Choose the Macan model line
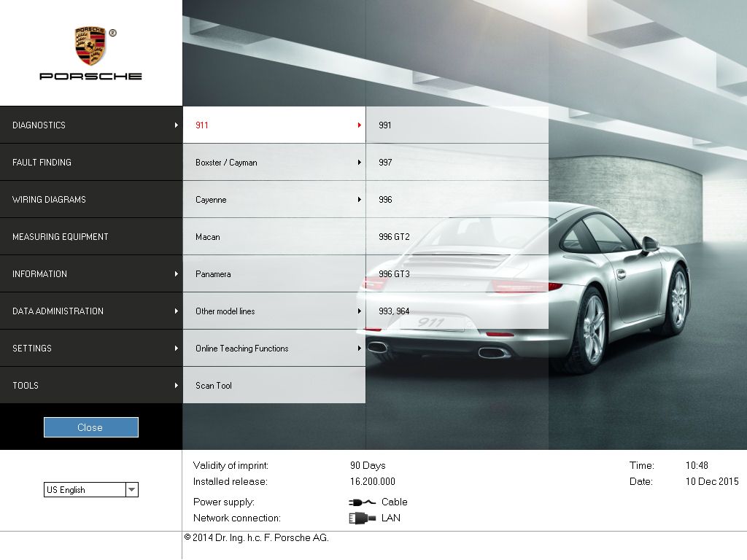747x560 pixels. [274, 236]
